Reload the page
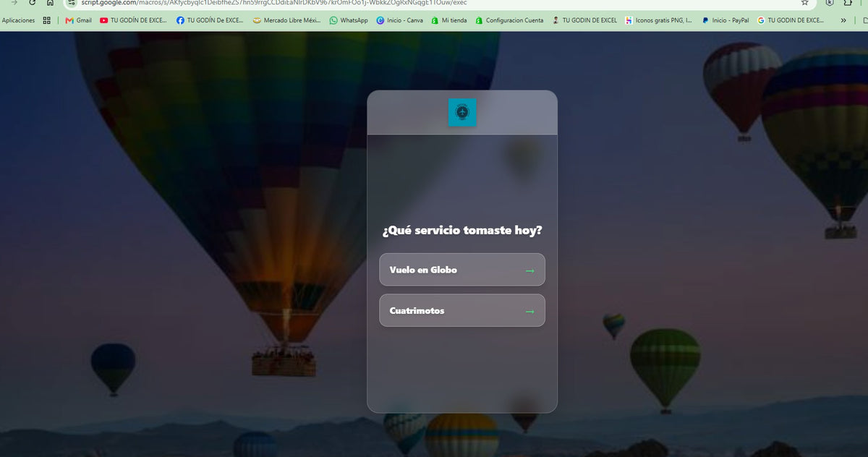 click(33, 3)
